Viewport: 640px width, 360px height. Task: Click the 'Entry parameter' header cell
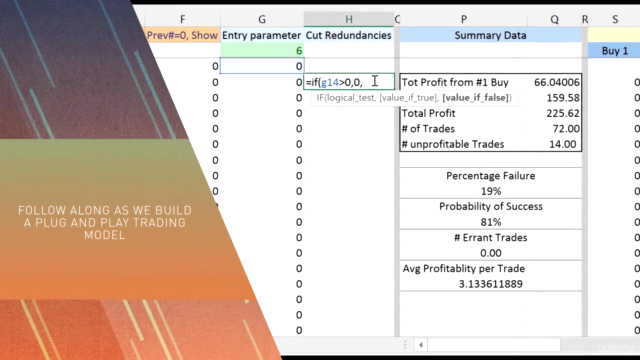point(262,35)
